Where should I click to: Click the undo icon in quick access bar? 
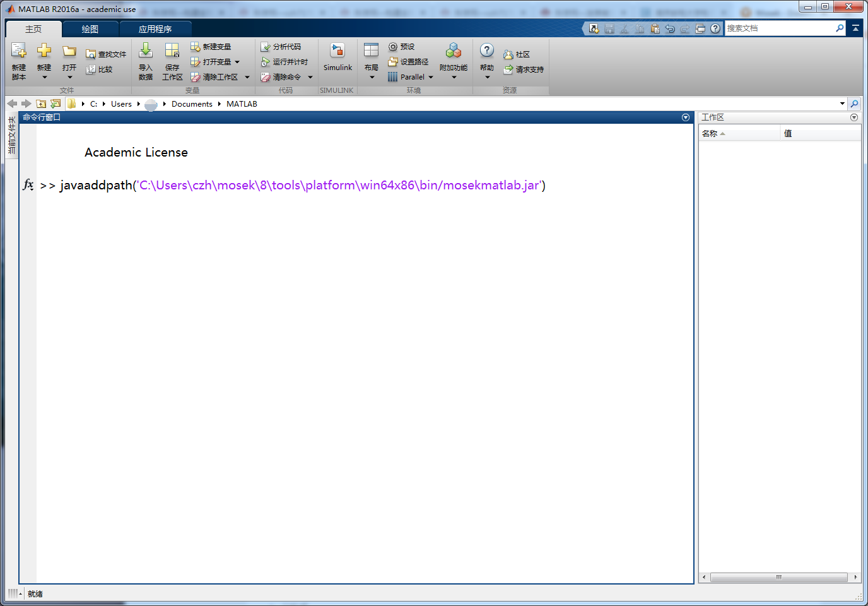(x=670, y=28)
